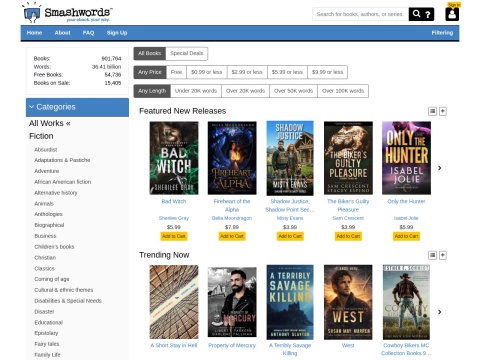This screenshot has width=480, height=360.
Task: Open Filtering options
Action: pyautogui.click(x=442, y=33)
